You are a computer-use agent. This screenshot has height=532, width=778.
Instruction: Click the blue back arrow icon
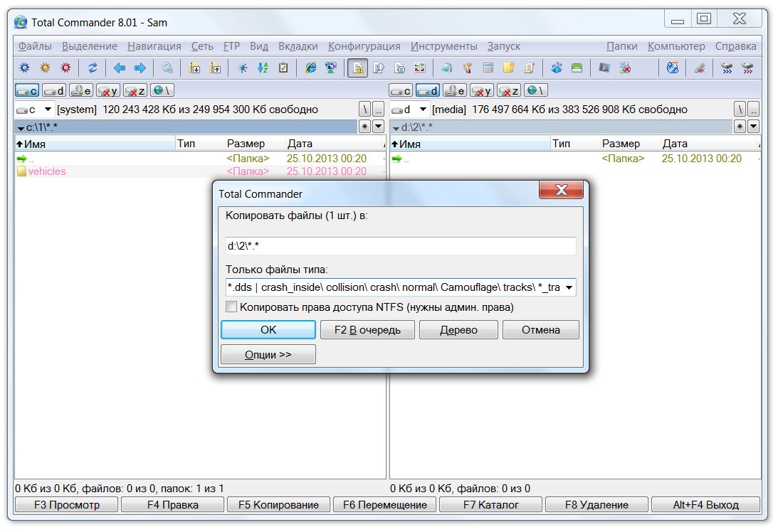click(120, 68)
